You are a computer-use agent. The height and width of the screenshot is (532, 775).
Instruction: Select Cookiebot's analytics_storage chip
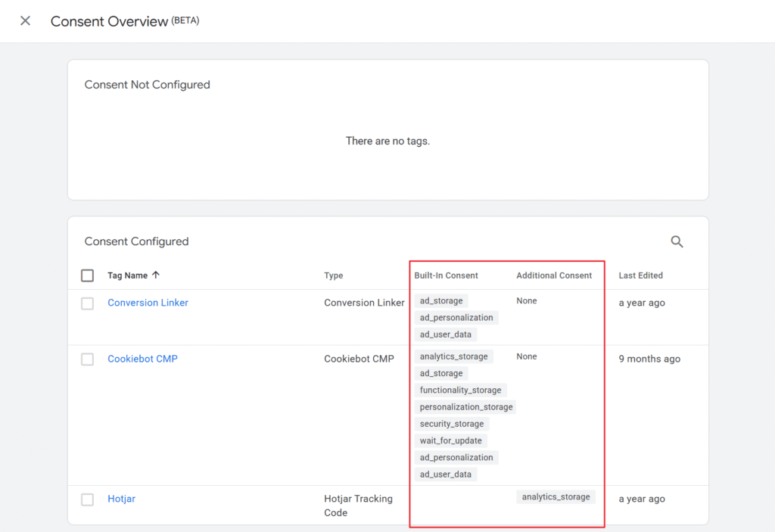[x=454, y=356]
